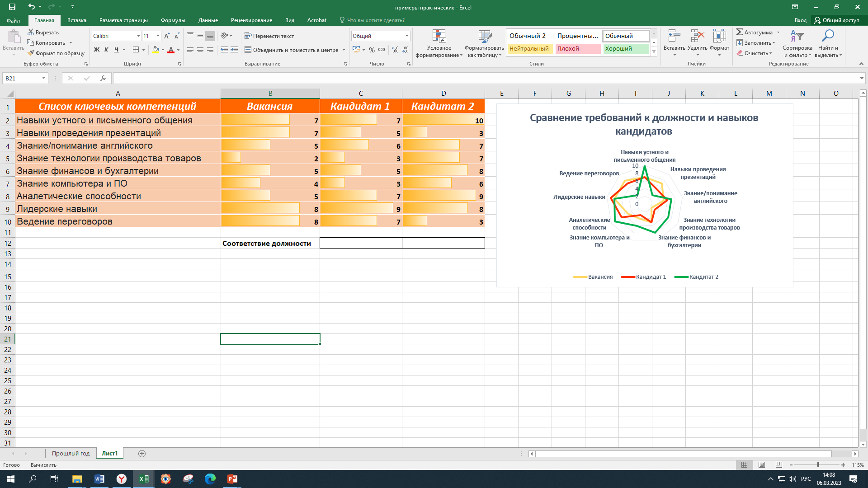Click the Sort and Filter icon
Image resolution: width=868 pixels, height=488 pixels.
click(797, 36)
